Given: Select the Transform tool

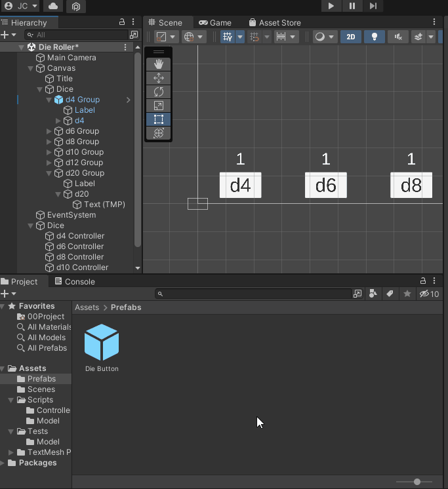Looking at the screenshot, I should [x=159, y=133].
